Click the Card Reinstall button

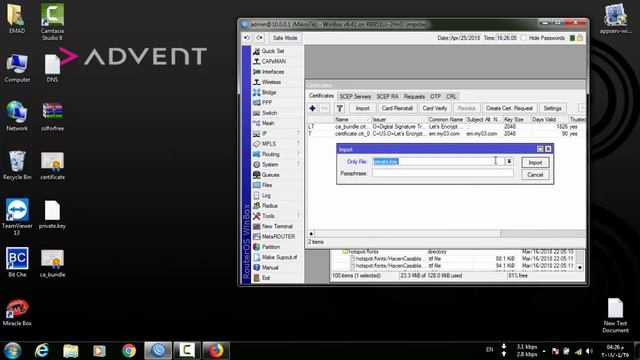point(397,108)
